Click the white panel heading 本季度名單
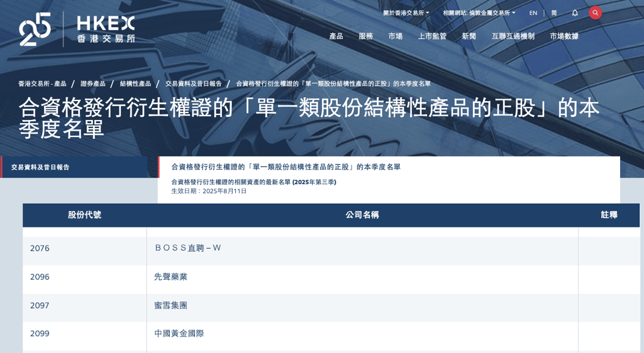Viewport: 644px width, 353px height. 286,167
